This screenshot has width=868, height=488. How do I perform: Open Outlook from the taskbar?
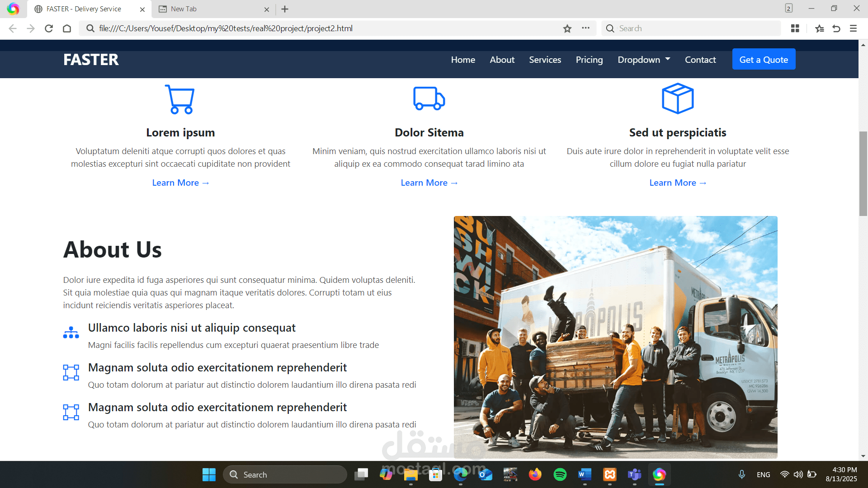pos(486,474)
